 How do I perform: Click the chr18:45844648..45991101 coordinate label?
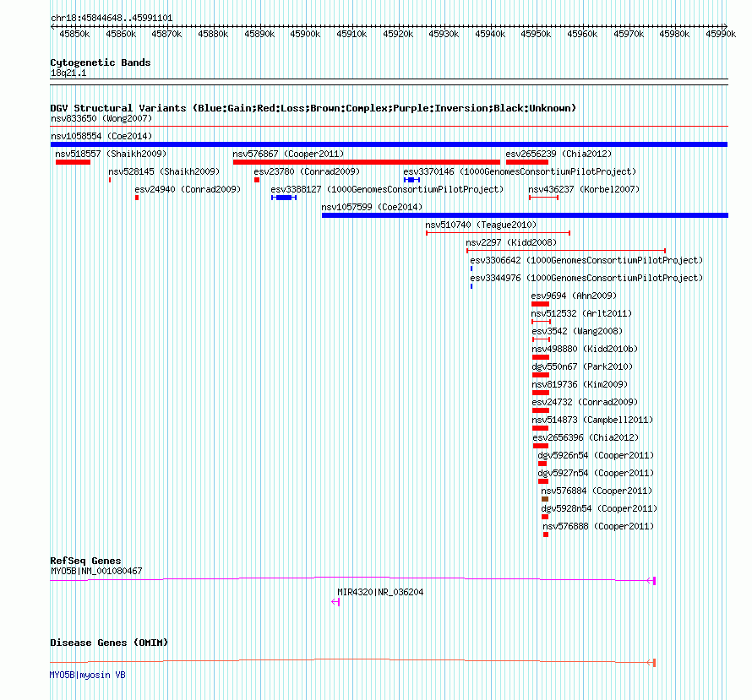(x=112, y=18)
